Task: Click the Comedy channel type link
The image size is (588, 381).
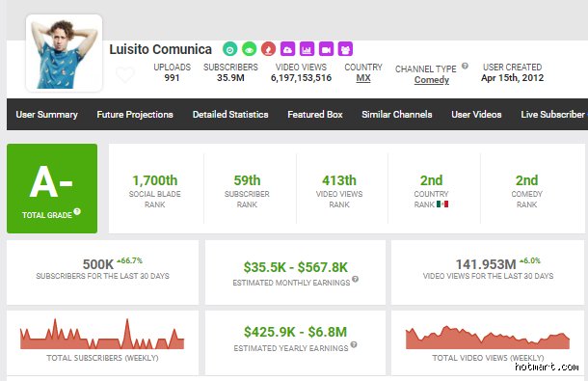Action: coord(432,80)
